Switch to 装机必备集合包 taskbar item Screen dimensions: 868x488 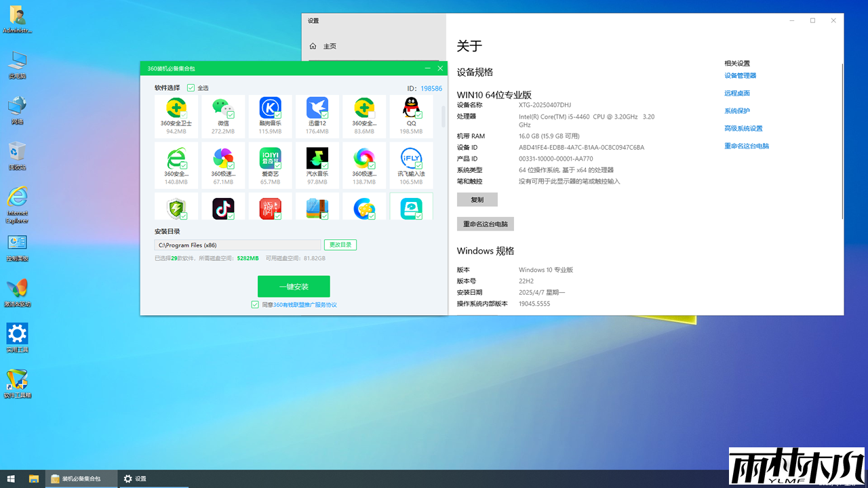[81, 479]
